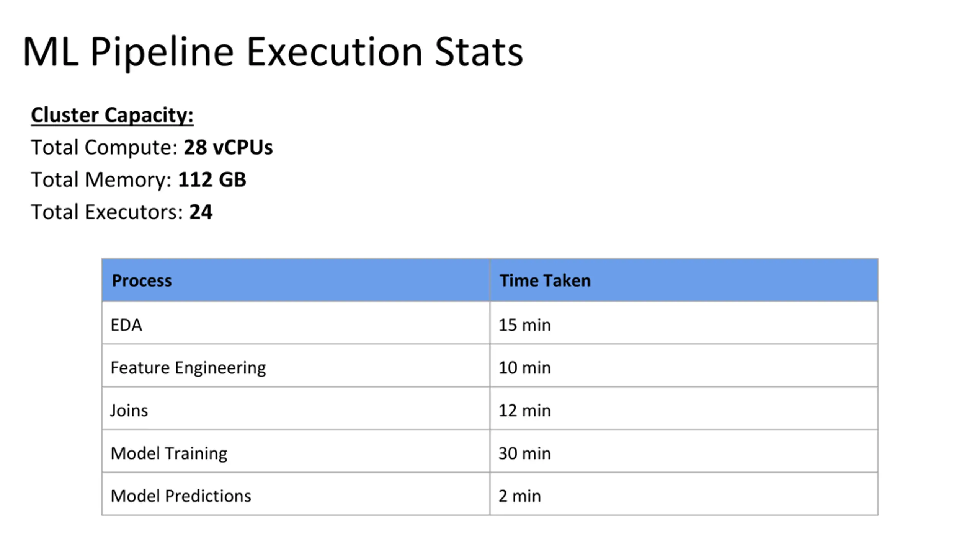Select the Time Taken column header
The height and width of the screenshot is (551, 980).
point(684,280)
